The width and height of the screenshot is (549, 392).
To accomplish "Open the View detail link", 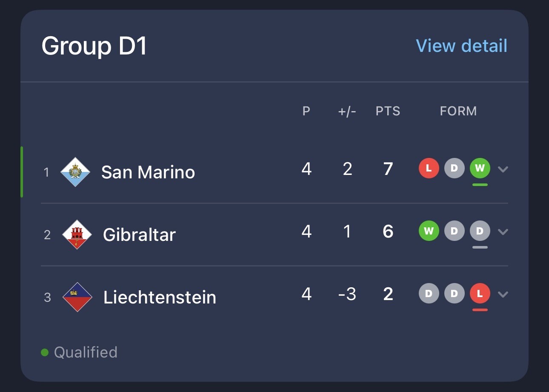I will (x=461, y=46).
